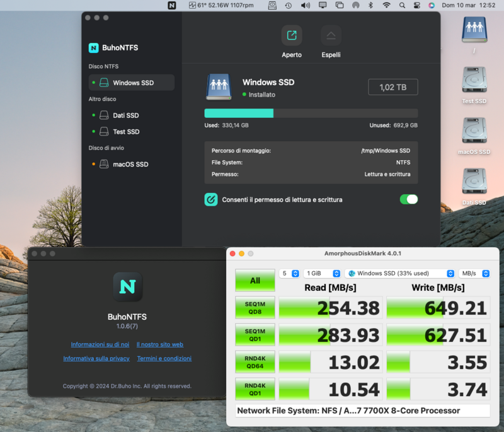Expand the 1 GiB test size dropdown
Screen dimensions: 504x432
point(322,274)
